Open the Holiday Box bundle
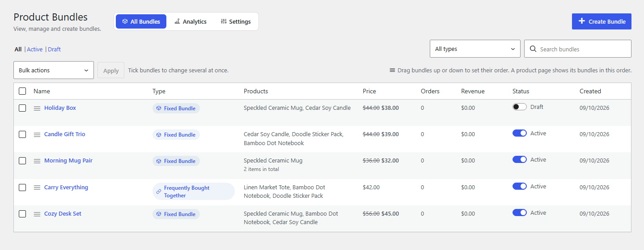644x250 pixels. [x=60, y=108]
